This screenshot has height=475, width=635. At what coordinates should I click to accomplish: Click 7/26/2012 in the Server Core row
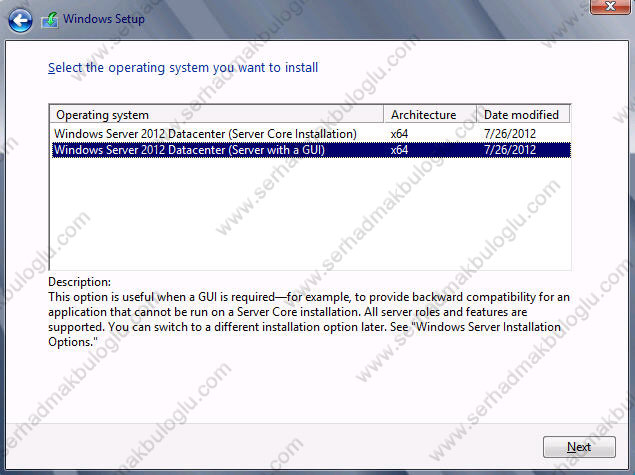click(510, 134)
